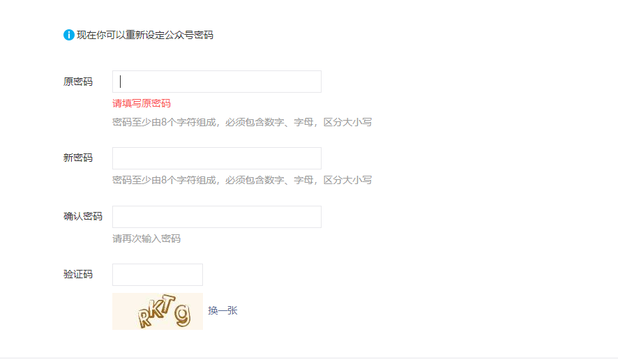
Task: Click the RKTg captcha image
Action: point(158,311)
